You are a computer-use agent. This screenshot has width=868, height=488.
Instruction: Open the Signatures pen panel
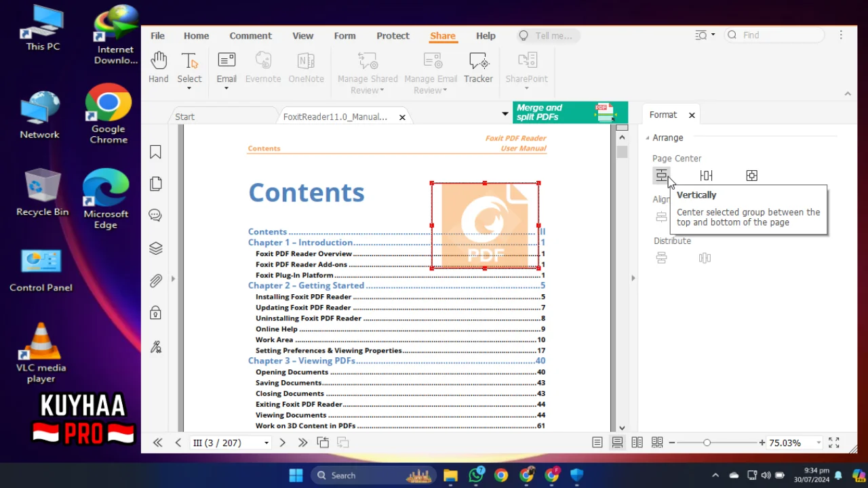point(156,347)
